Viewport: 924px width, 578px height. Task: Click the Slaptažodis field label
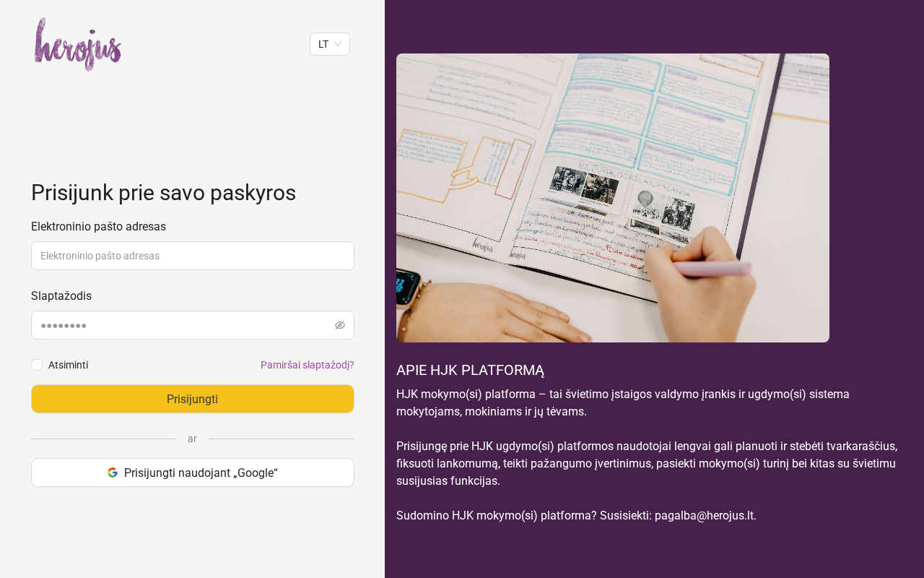point(61,296)
